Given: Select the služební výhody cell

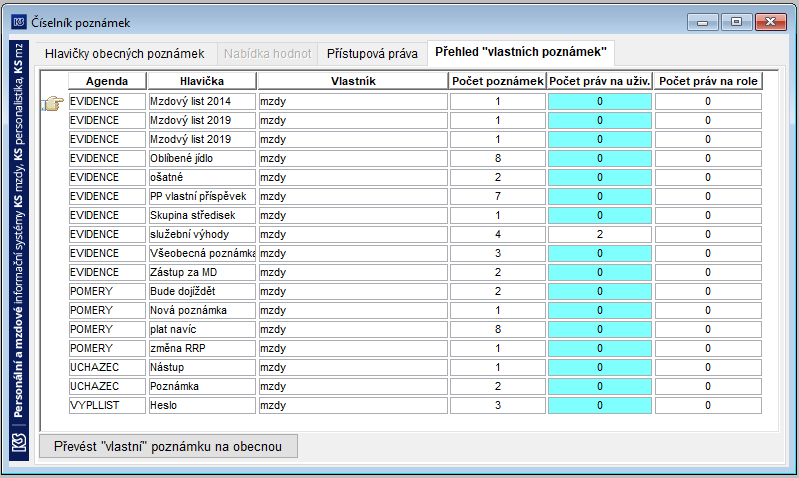Looking at the screenshot, I should pyautogui.click(x=202, y=234).
